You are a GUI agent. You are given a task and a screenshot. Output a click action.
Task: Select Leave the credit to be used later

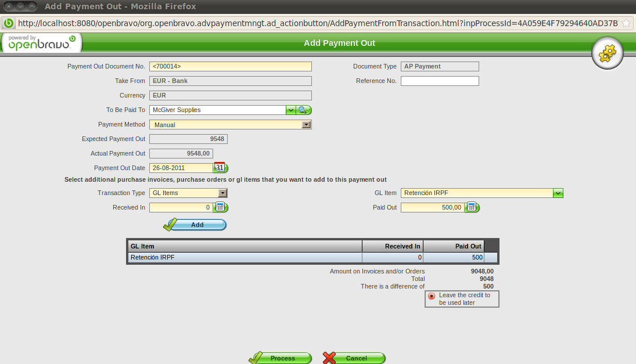coord(432,296)
